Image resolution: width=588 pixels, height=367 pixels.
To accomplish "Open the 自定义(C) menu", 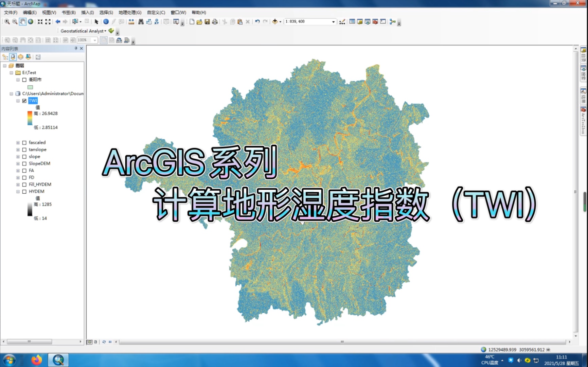I will (156, 13).
